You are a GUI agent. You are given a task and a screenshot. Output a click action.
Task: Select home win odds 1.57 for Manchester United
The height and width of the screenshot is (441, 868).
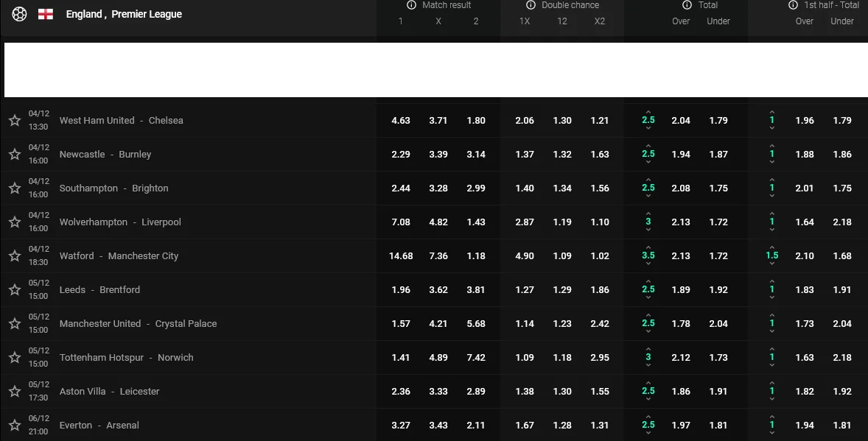(x=401, y=324)
